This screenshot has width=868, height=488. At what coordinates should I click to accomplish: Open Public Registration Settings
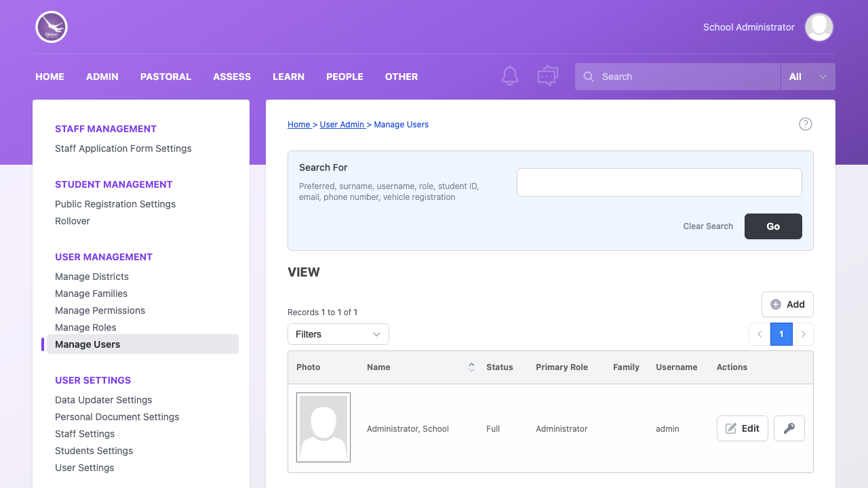[115, 204]
